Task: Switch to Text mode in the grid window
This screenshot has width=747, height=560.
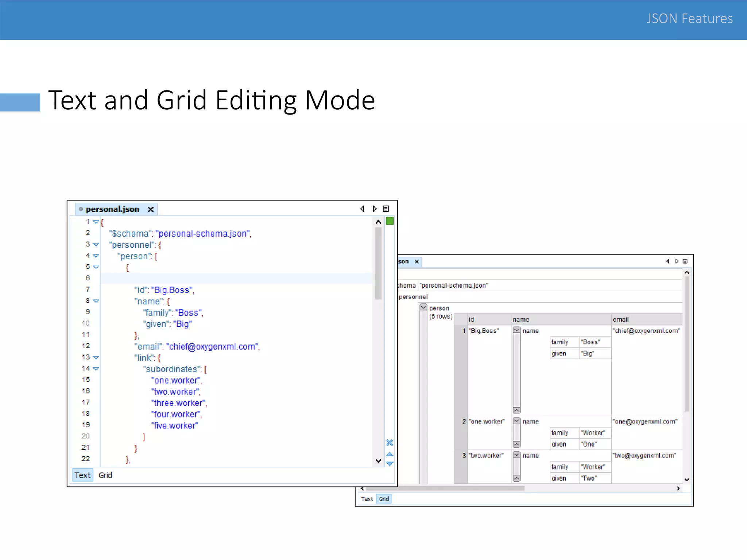Action: [367, 499]
